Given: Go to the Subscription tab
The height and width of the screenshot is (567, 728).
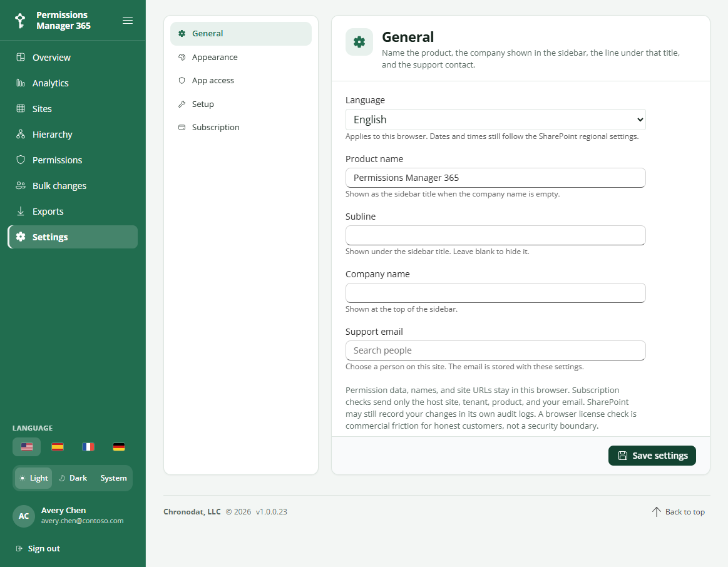Looking at the screenshot, I should pos(241,127).
